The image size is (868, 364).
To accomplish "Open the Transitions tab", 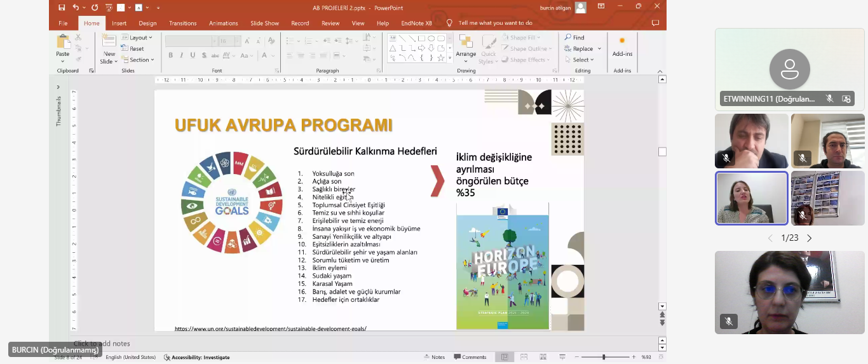I will (182, 23).
